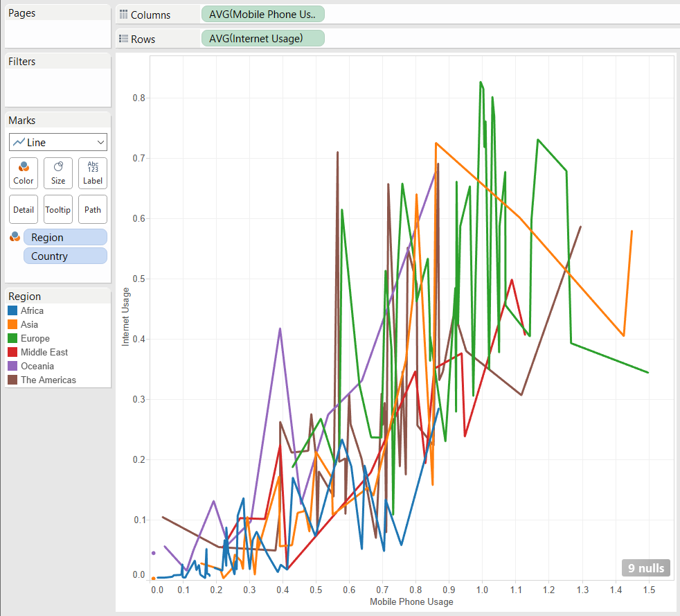Click the line chart icon in mark type selector
Viewport: 680px width, 616px height.
coord(19,142)
